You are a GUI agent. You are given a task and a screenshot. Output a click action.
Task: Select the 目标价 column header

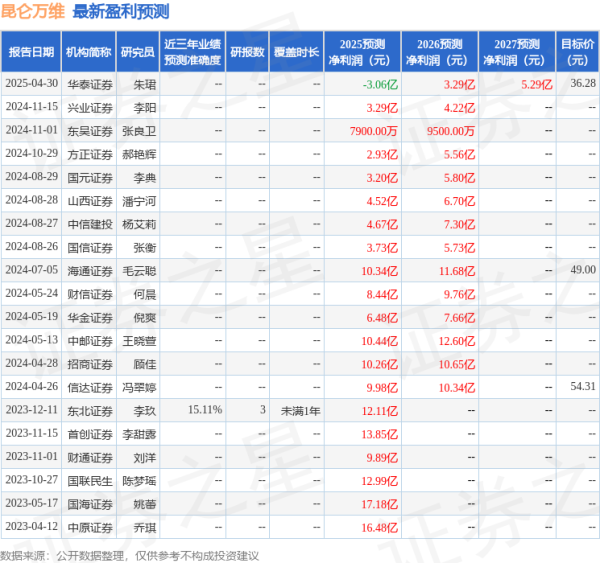pos(577,52)
